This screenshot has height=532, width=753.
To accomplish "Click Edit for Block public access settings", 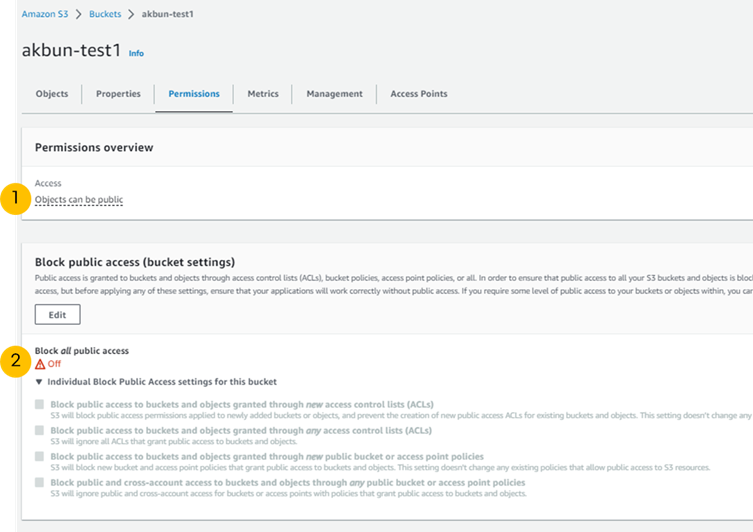I will coord(58,314).
